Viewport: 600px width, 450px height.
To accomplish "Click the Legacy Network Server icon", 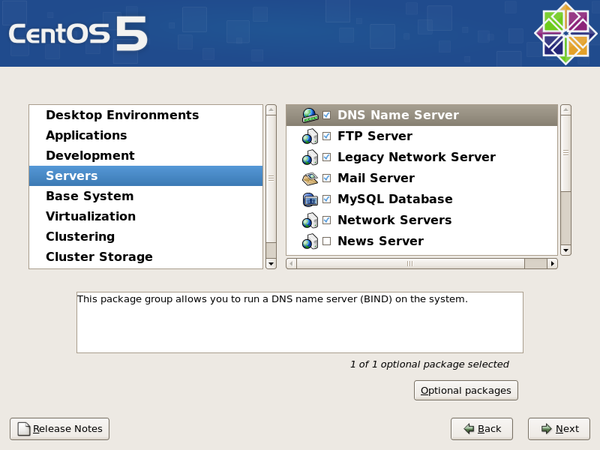I will click(x=310, y=157).
